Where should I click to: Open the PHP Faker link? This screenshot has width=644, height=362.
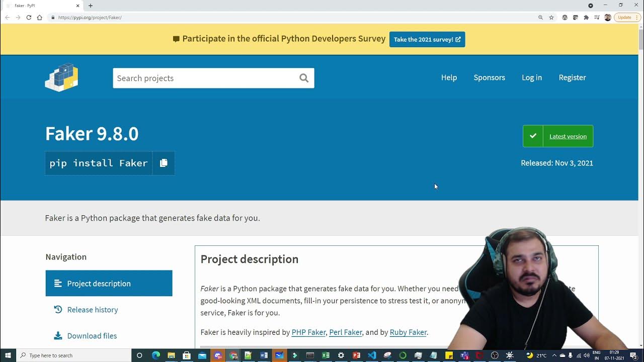[x=308, y=332]
